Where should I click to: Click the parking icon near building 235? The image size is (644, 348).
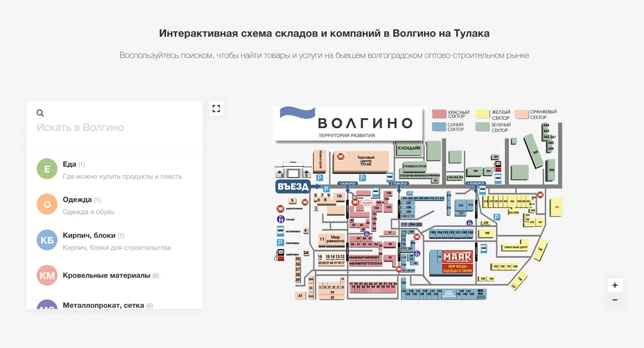[x=496, y=217]
